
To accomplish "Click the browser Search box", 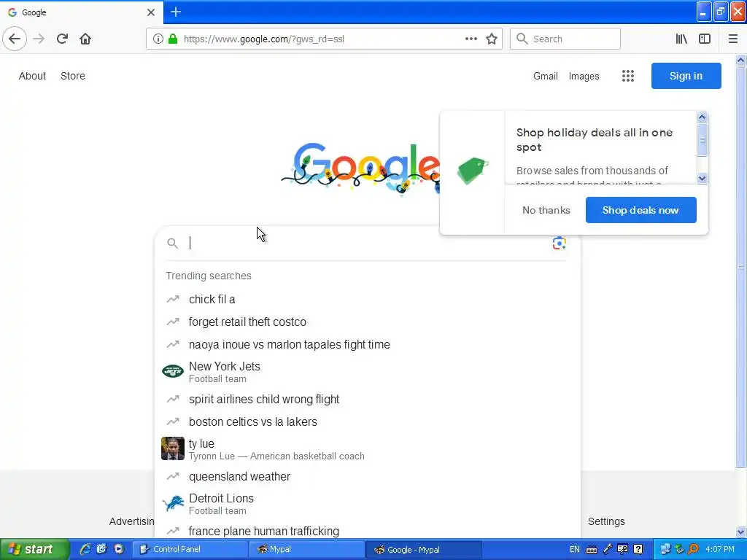I will click(x=565, y=39).
